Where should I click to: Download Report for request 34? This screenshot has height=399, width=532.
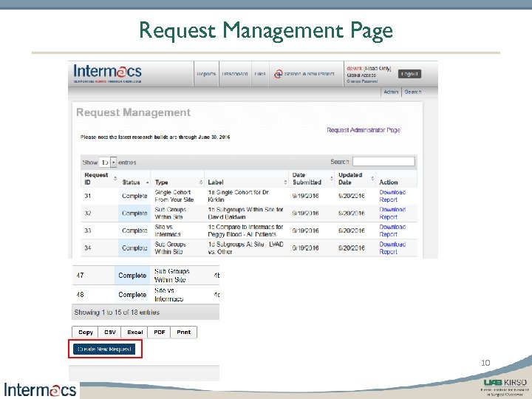click(x=392, y=248)
